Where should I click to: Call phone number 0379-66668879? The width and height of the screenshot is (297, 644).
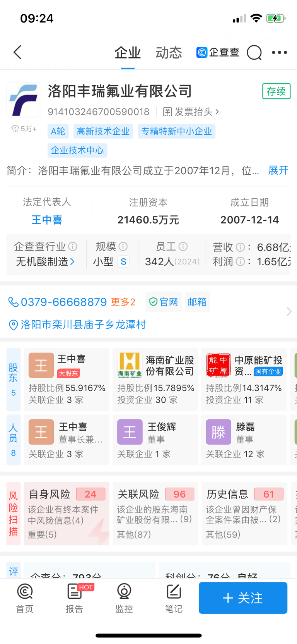pyautogui.click(x=64, y=302)
